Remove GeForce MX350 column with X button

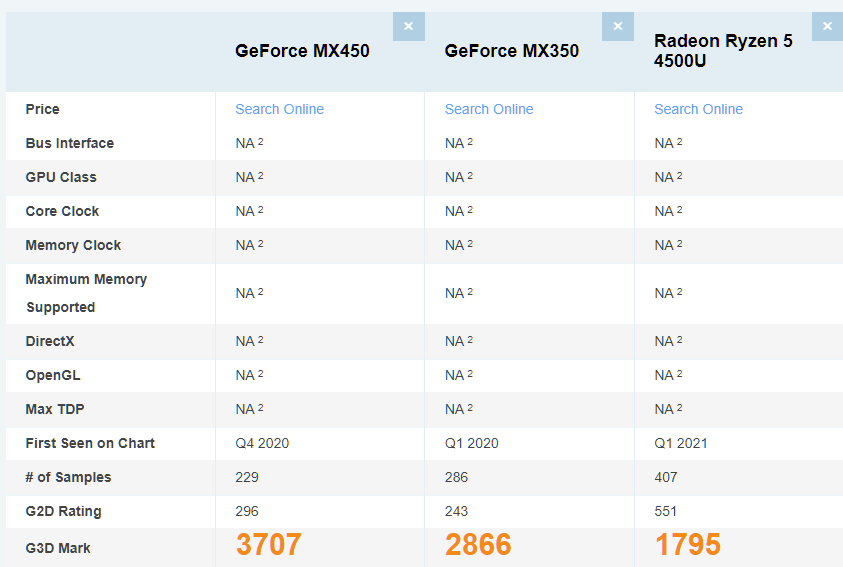pyautogui.click(x=618, y=26)
